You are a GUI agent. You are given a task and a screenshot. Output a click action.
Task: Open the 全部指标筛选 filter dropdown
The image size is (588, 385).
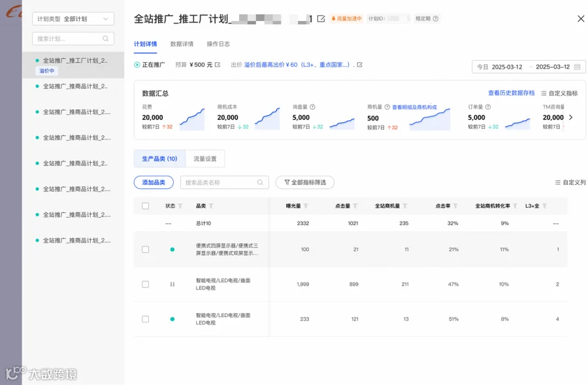point(305,182)
